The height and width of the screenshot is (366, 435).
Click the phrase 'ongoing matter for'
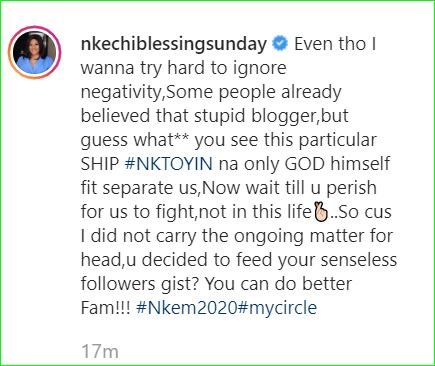[x=313, y=236]
